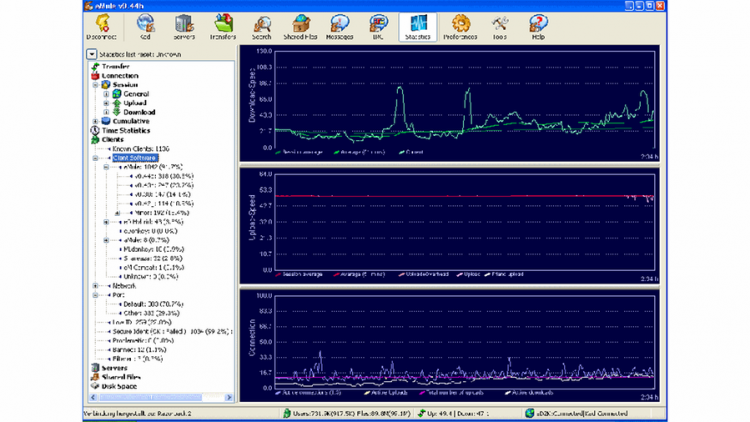Open the Servers toolbar icon
This screenshot has width=750, height=422.
coord(184,27)
